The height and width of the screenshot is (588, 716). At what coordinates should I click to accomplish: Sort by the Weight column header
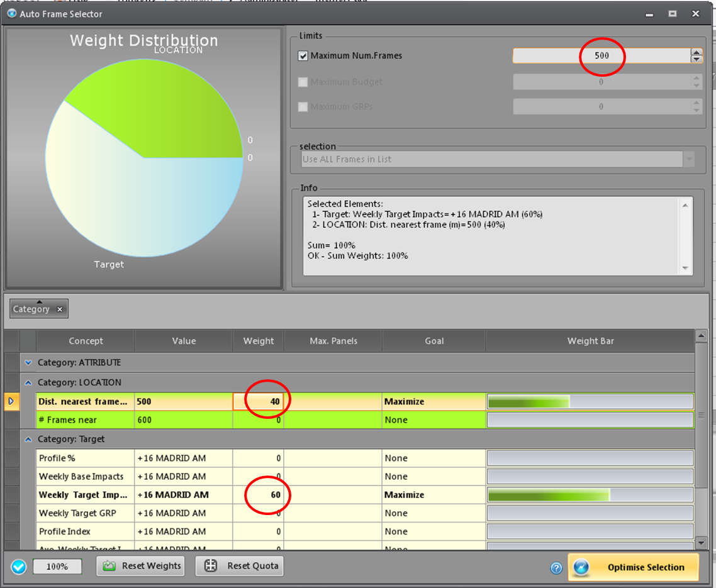point(258,341)
